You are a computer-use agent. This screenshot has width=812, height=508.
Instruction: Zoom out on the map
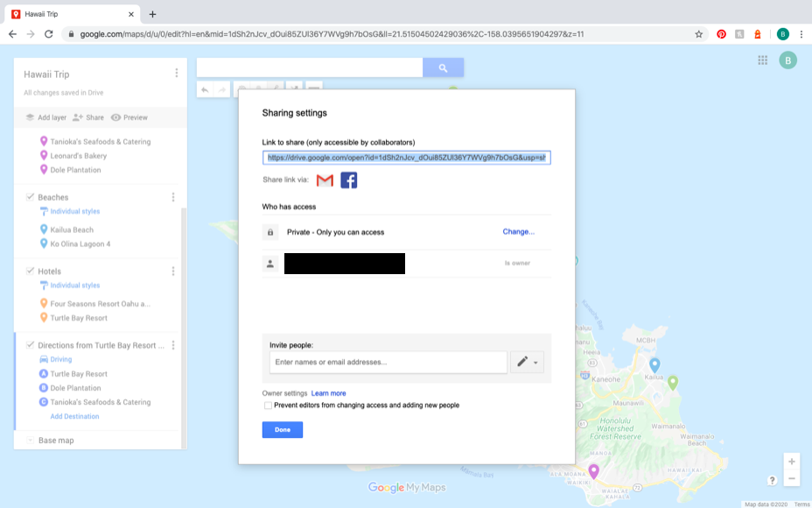point(791,478)
